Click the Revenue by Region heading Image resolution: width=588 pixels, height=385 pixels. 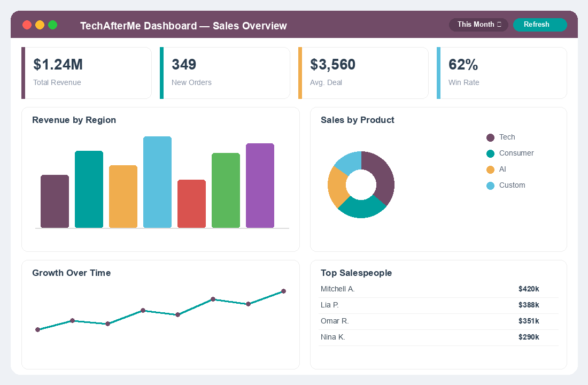74,120
